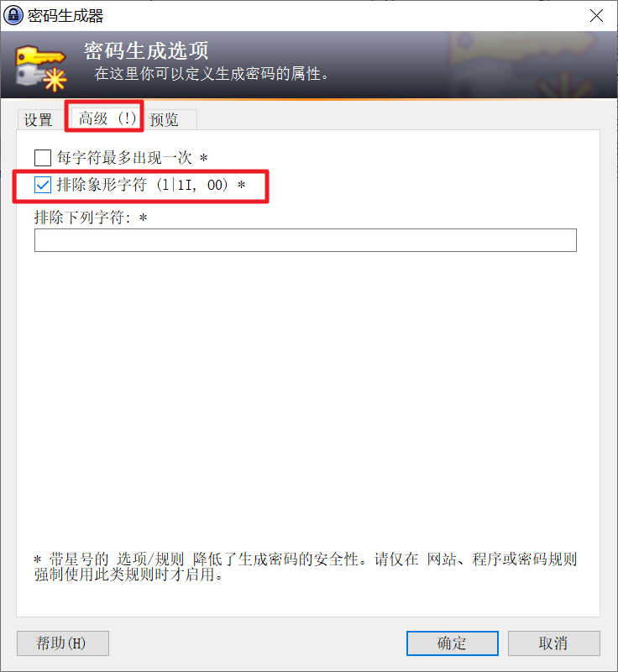Click the 密码生成器 title bar text
The width and height of the screenshot is (618, 672).
coord(65,16)
